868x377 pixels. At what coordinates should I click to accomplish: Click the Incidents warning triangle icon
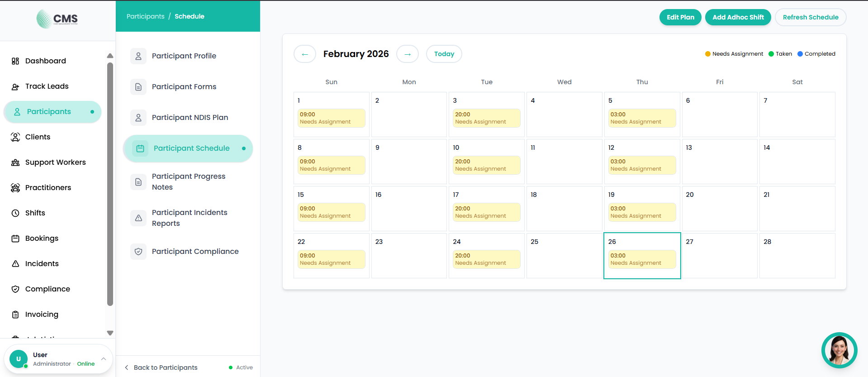click(15, 264)
